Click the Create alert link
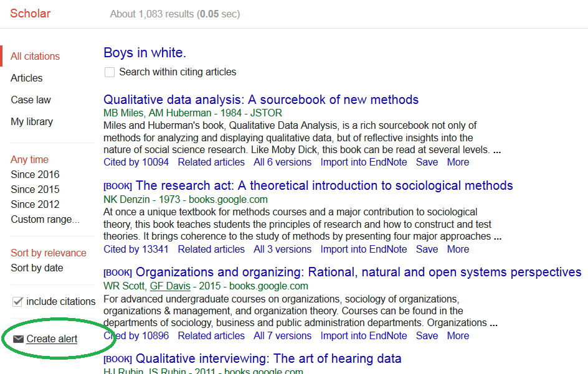 [x=52, y=339]
